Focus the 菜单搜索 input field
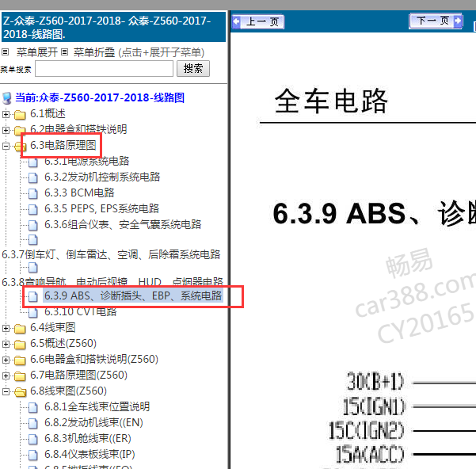 tap(104, 69)
